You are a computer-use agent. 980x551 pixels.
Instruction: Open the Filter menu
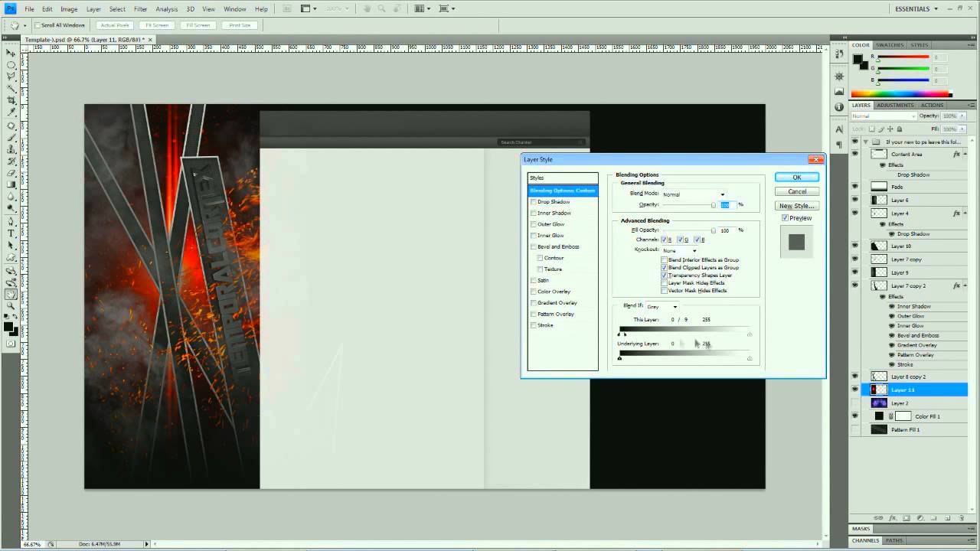tap(141, 9)
